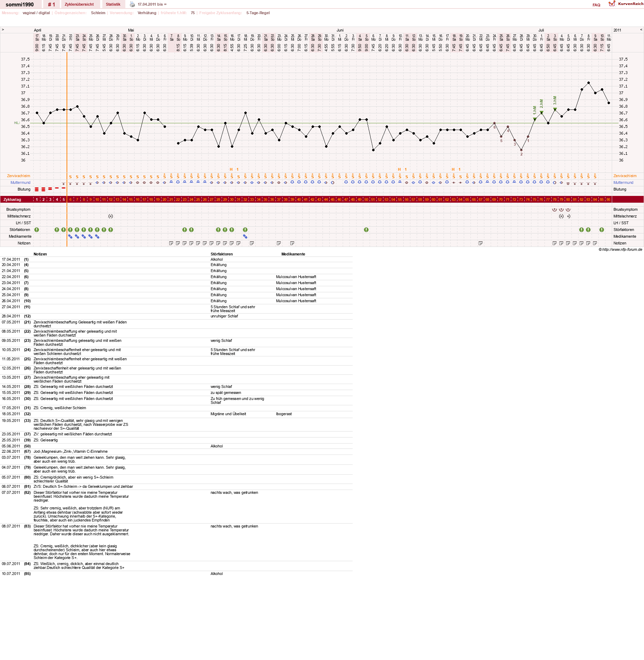Viewport: 644px width, 660px height.
Task: Click the 2.hM green triangle marker
Action: (541, 112)
